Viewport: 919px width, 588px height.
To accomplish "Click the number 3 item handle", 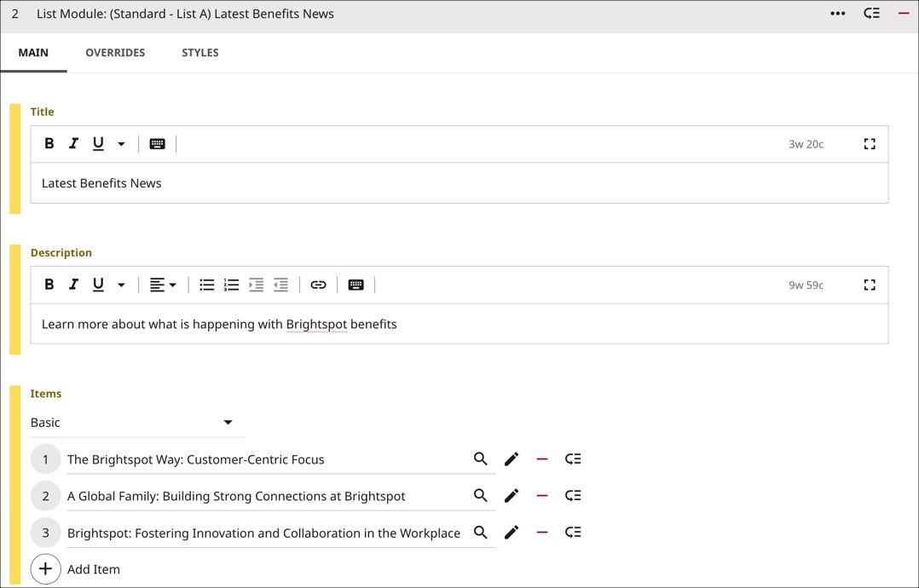I will pos(46,533).
